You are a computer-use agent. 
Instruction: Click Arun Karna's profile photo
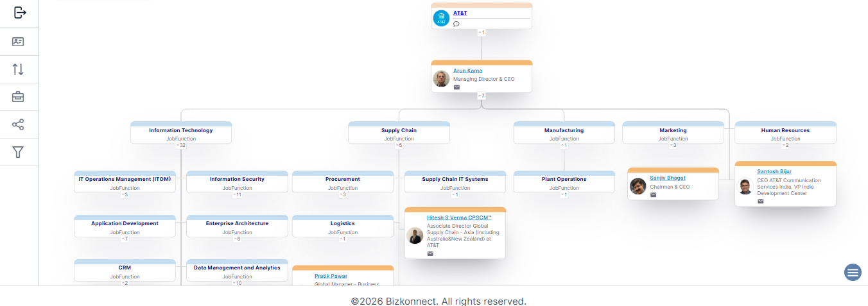(x=441, y=79)
